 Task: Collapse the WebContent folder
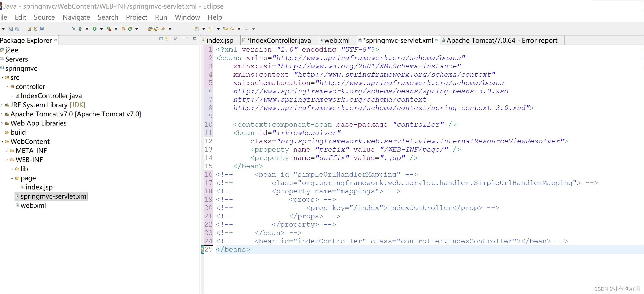[x=2, y=142]
